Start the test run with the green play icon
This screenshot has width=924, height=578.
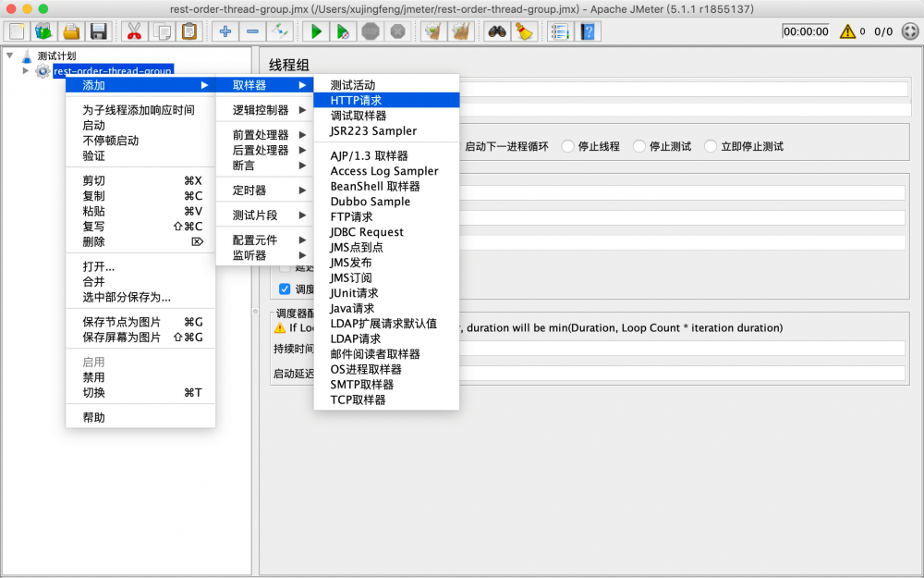[315, 31]
